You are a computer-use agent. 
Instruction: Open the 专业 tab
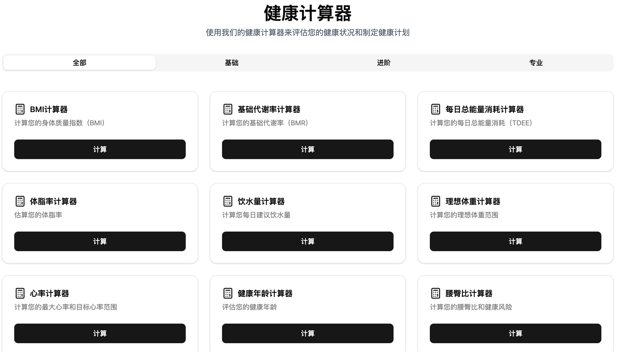[536, 63]
